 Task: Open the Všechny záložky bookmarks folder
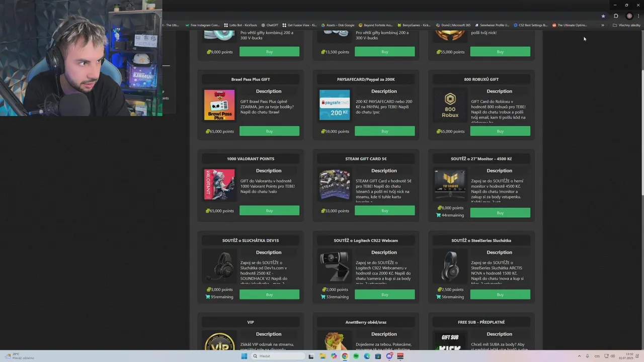[626, 25]
